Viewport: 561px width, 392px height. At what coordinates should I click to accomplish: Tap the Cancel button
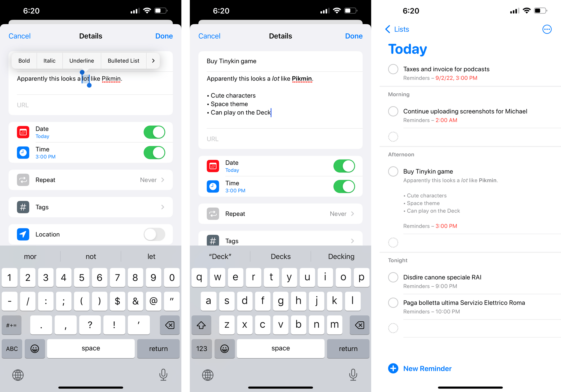[x=20, y=35]
